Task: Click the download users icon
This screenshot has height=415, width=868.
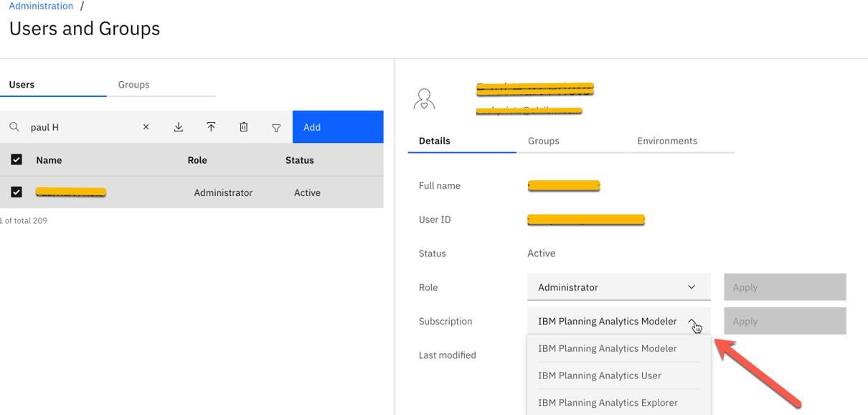Action: (x=179, y=127)
